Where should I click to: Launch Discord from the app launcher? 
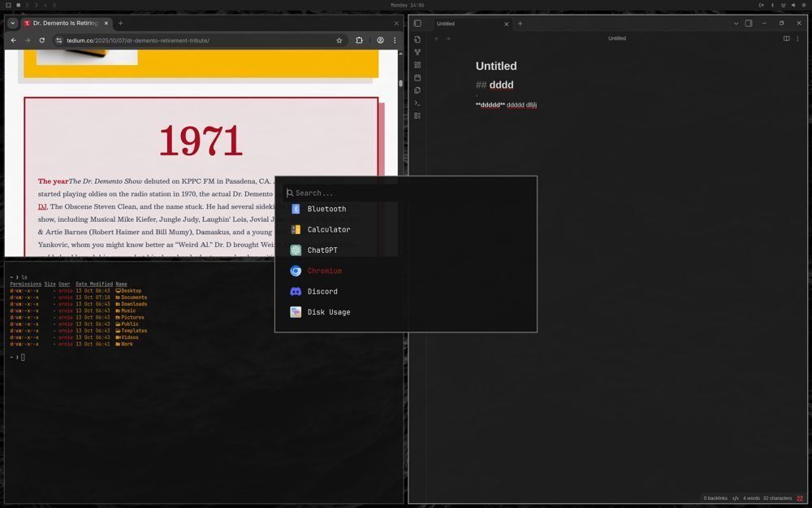[x=322, y=292]
